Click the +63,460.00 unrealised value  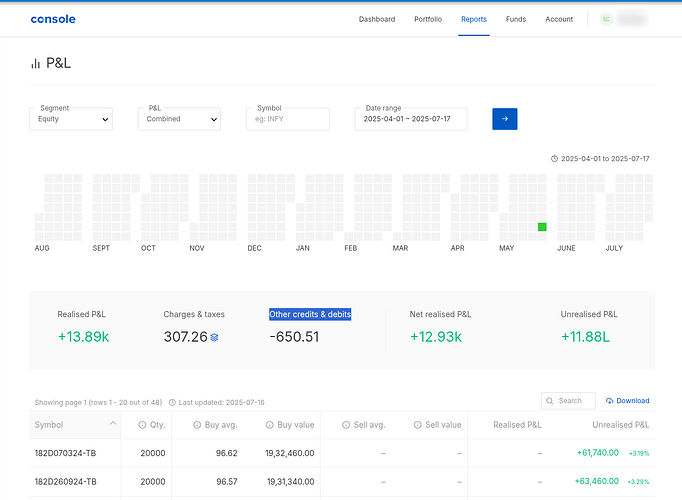(596, 481)
